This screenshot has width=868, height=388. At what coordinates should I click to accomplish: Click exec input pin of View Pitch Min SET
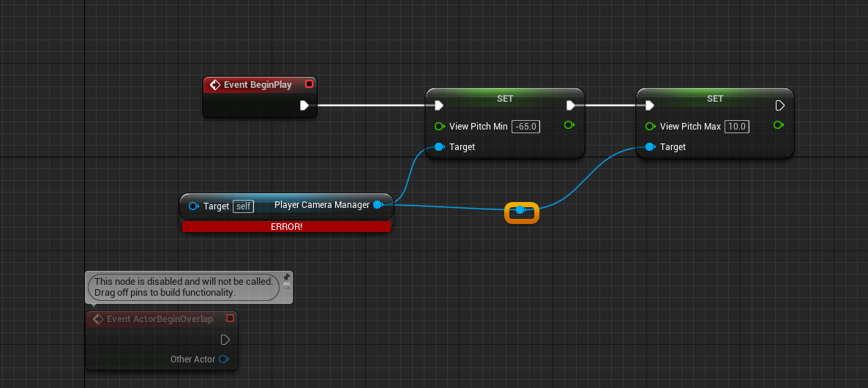pos(439,105)
